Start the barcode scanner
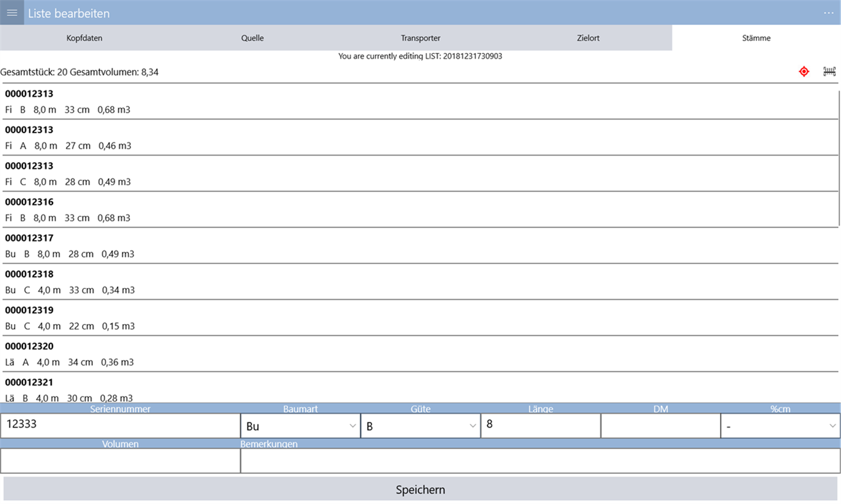The image size is (841, 504). point(829,72)
